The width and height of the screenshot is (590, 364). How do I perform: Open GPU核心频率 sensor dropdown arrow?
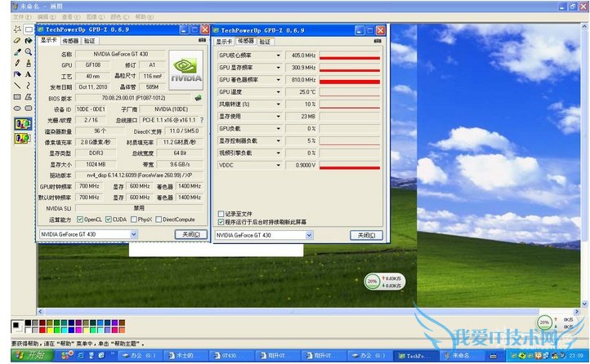[x=278, y=55]
